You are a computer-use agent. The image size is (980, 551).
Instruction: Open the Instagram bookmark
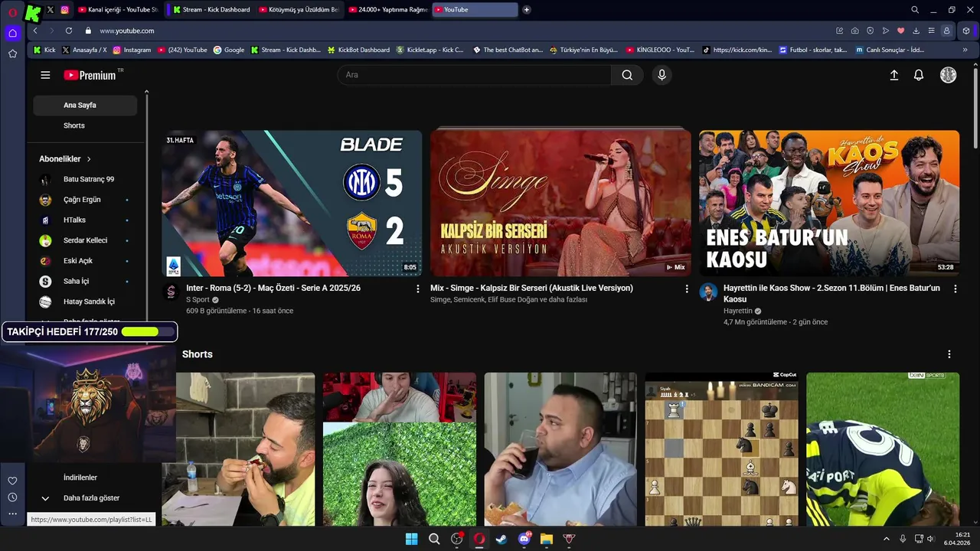click(132, 50)
